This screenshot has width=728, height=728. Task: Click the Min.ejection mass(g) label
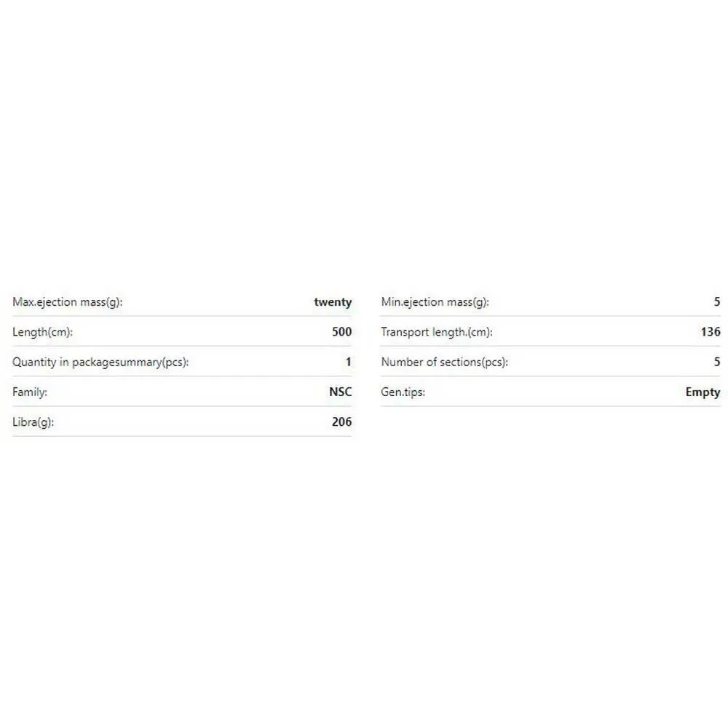pyautogui.click(x=435, y=302)
